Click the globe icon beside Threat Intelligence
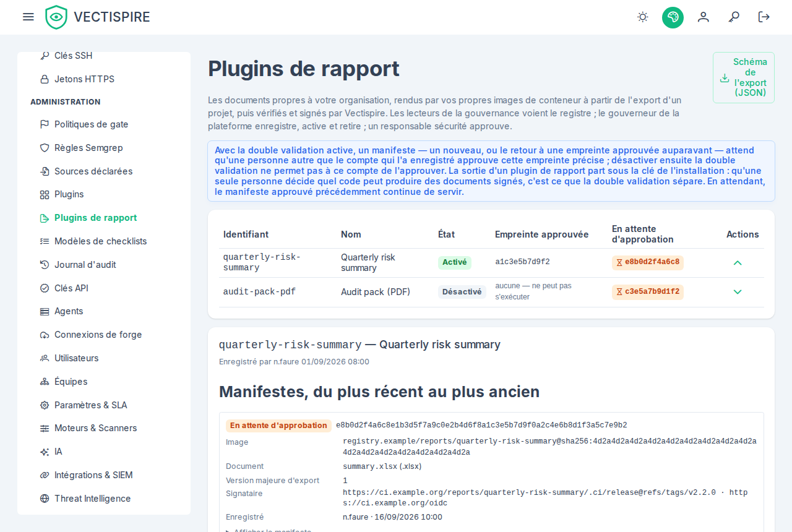The height and width of the screenshot is (532, 792). click(45, 499)
